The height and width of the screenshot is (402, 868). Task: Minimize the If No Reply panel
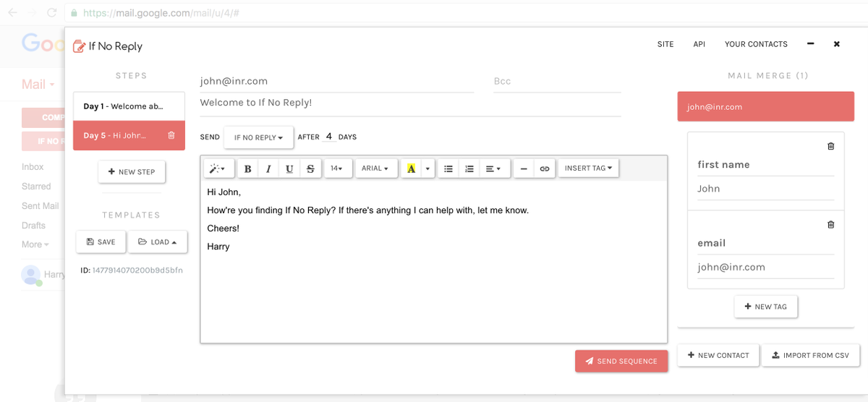[811, 43]
